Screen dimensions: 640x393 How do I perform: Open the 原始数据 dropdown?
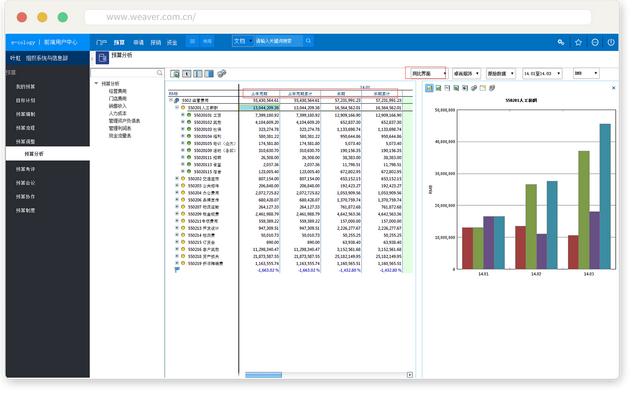(x=500, y=73)
